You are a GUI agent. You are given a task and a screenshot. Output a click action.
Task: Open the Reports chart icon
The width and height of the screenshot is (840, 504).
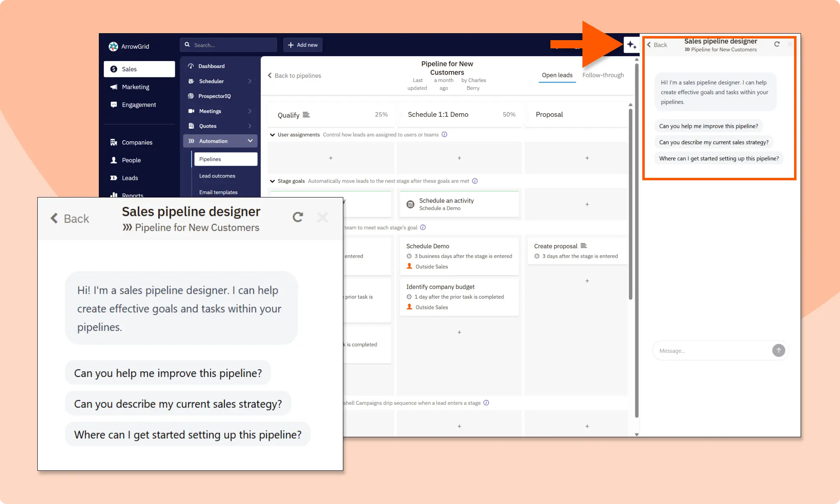click(114, 195)
